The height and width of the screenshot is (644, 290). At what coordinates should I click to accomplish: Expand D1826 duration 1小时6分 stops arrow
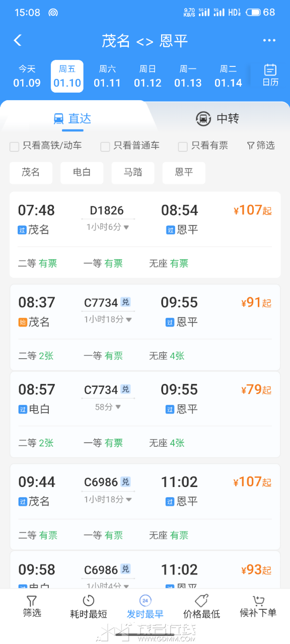pyautogui.click(x=126, y=227)
